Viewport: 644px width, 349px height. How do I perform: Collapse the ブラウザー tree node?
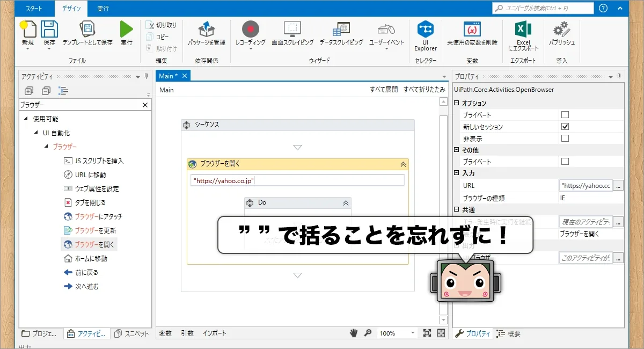coord(46,147)
